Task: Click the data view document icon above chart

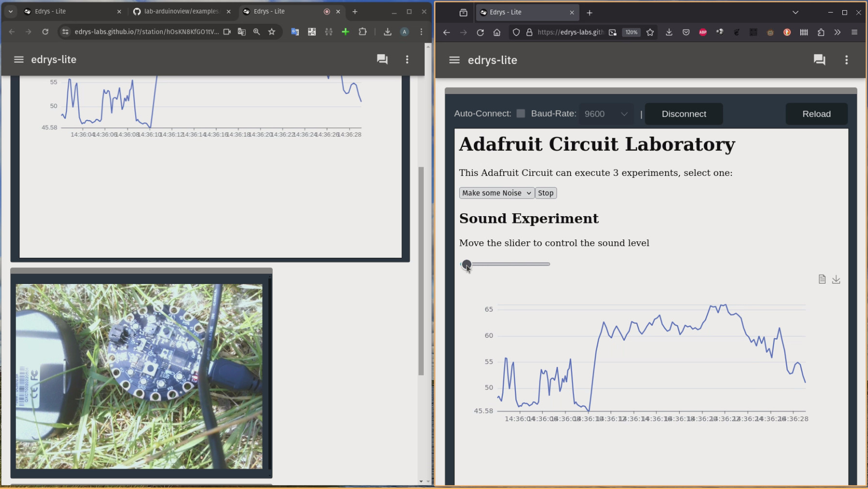Action: click(821, 280)
